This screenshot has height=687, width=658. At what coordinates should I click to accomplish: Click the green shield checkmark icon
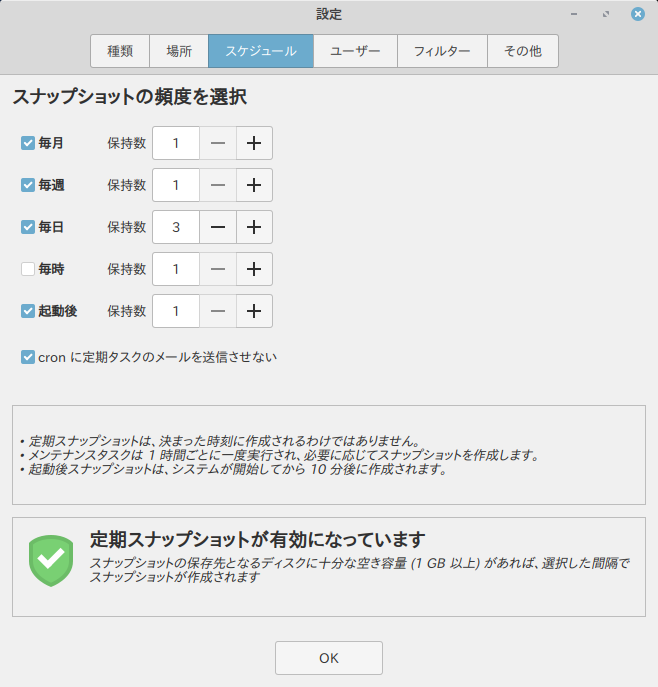[50, 560]
